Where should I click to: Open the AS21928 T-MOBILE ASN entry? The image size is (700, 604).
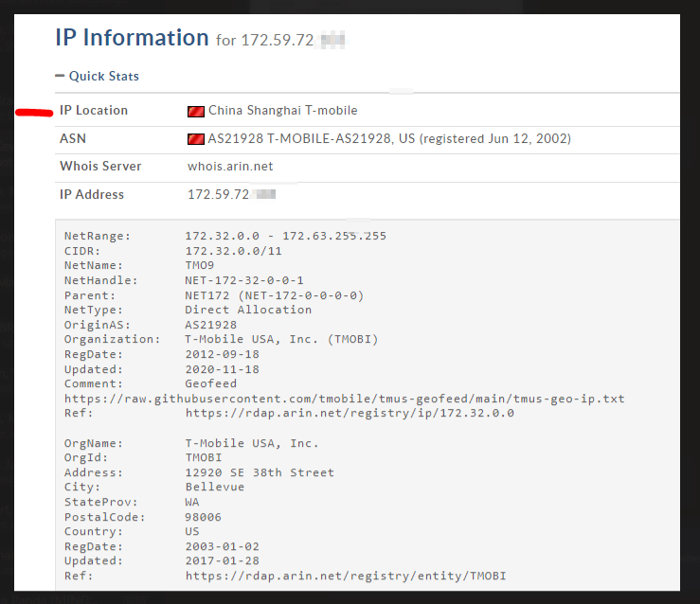point(389,139)
